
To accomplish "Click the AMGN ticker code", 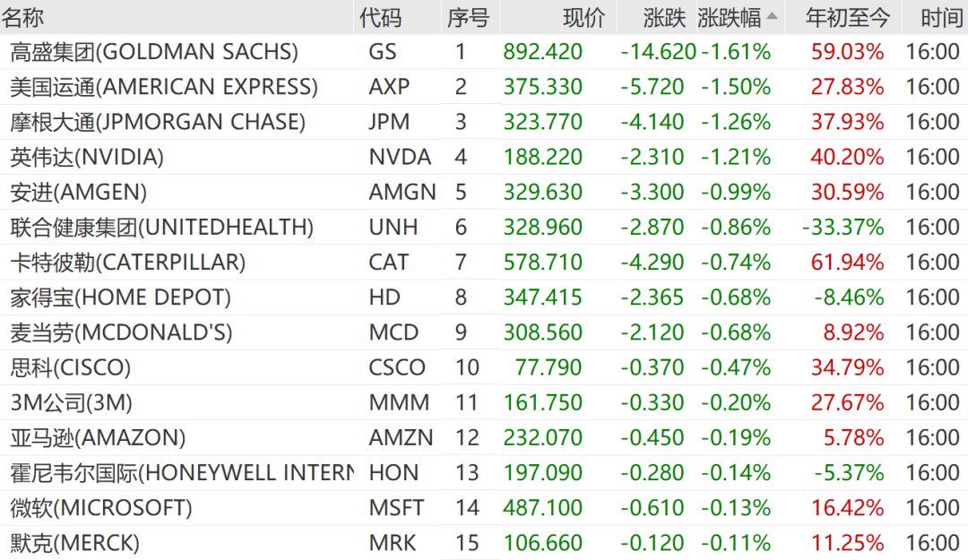I will click(402, 193).
